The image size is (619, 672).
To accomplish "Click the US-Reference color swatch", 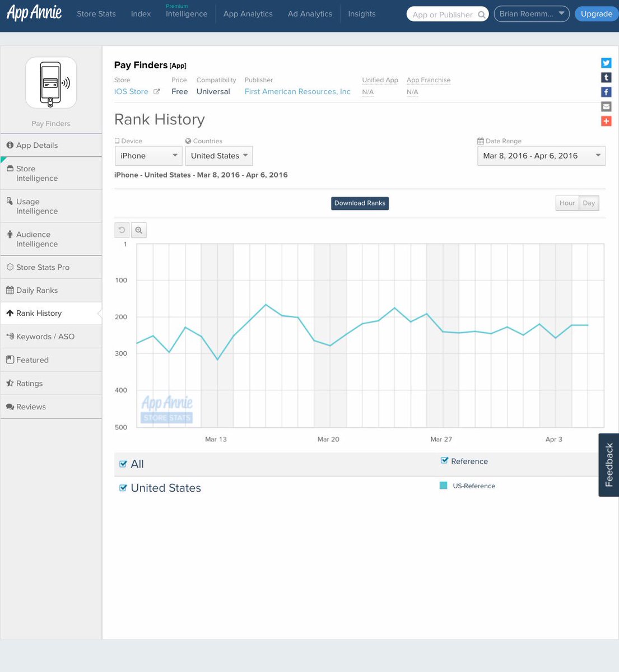I will pyautogui.click(x=443, y=486).
